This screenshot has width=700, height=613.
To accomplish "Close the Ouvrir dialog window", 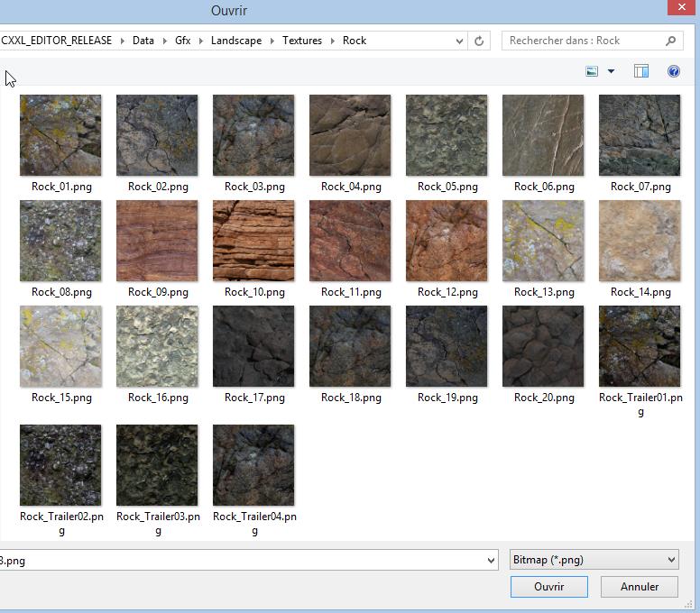I will [681, 8].
